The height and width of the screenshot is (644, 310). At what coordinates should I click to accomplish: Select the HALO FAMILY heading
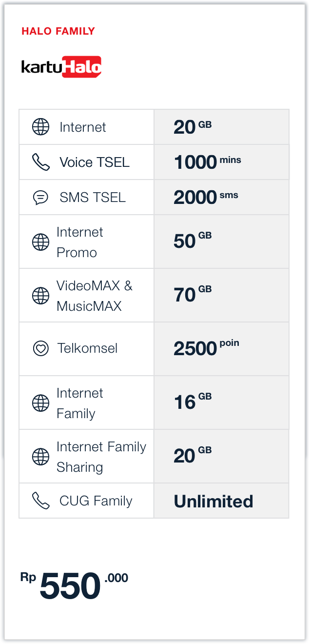[x=58, y=31]
